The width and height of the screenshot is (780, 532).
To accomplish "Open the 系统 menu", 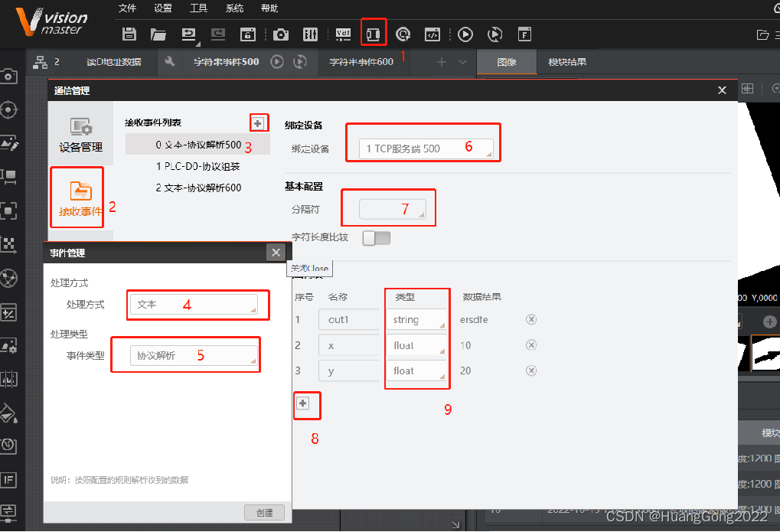I will point(234,8).
